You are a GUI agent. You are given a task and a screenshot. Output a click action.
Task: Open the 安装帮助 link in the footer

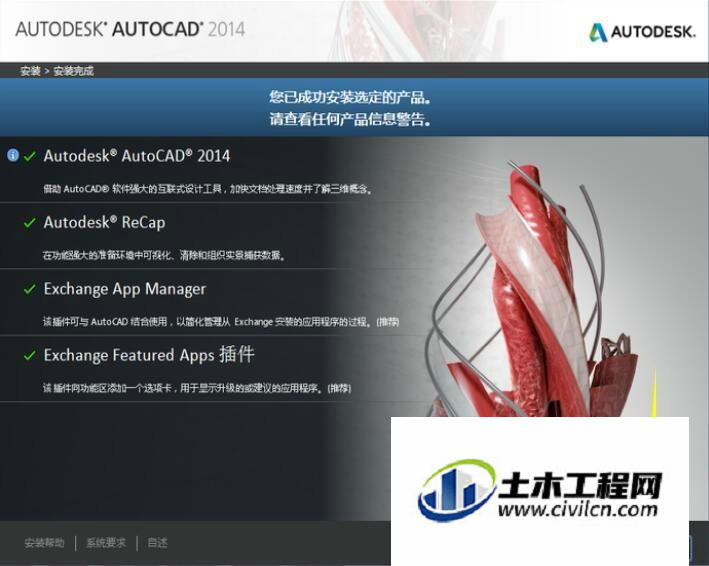pyautogui.click(x=44, y=542)
